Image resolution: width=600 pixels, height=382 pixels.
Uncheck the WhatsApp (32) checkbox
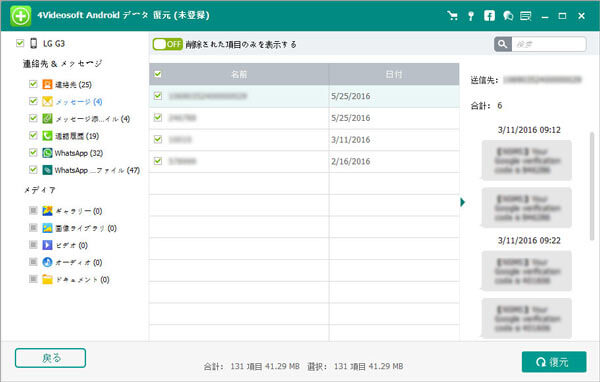click(x=33, y=152)
